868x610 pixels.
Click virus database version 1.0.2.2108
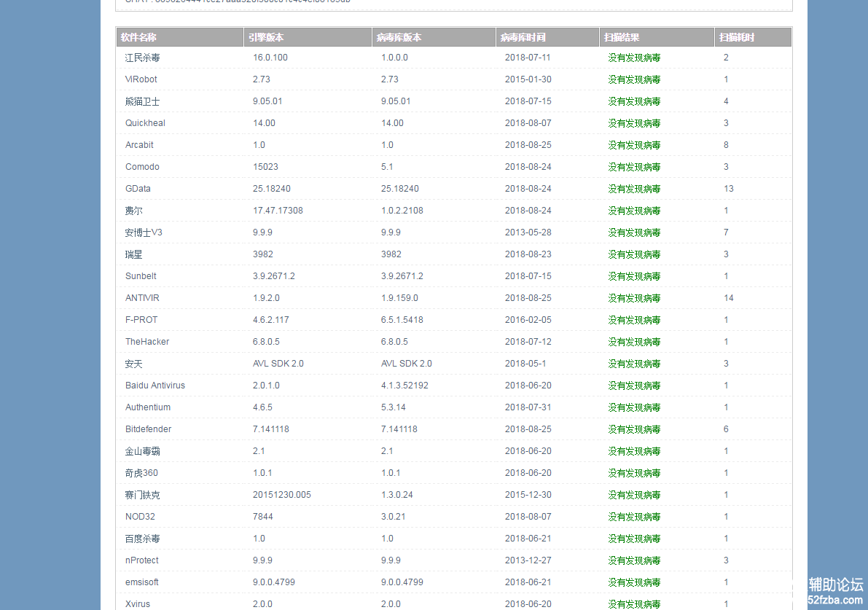coord(402,211)
